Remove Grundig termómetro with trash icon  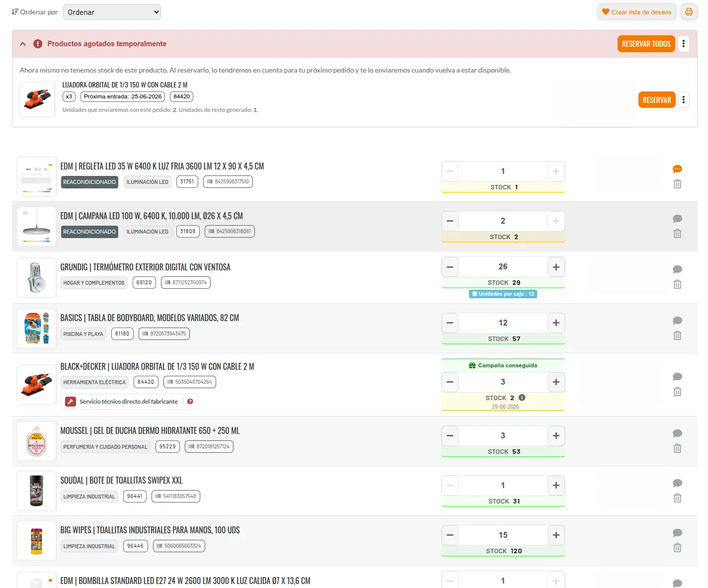coord(677,284)
